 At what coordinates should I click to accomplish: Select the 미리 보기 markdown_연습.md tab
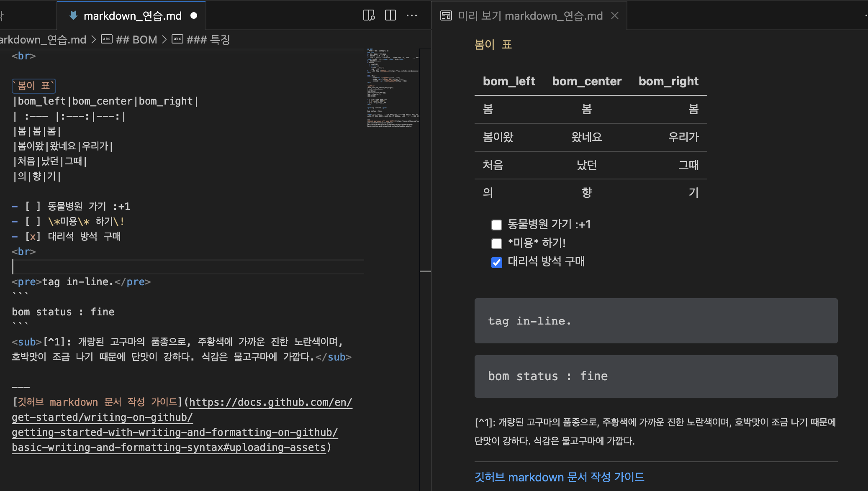coord(530,16)
